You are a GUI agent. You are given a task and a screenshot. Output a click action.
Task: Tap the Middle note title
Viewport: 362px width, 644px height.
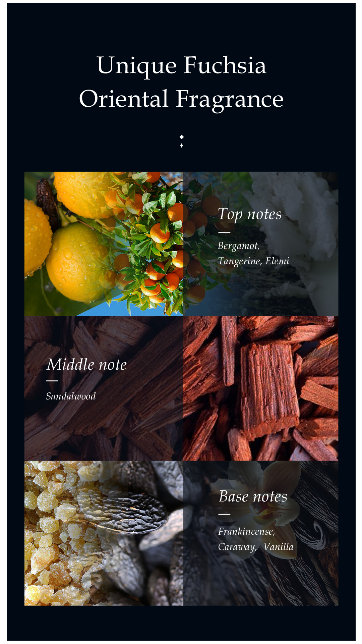coord(87,364)
